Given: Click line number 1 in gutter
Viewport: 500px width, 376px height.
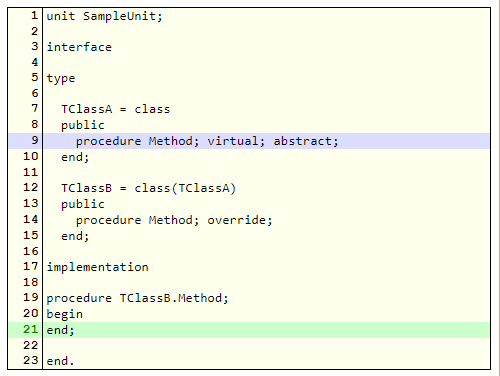Looking at the screenshot, I should coord(35,15).
